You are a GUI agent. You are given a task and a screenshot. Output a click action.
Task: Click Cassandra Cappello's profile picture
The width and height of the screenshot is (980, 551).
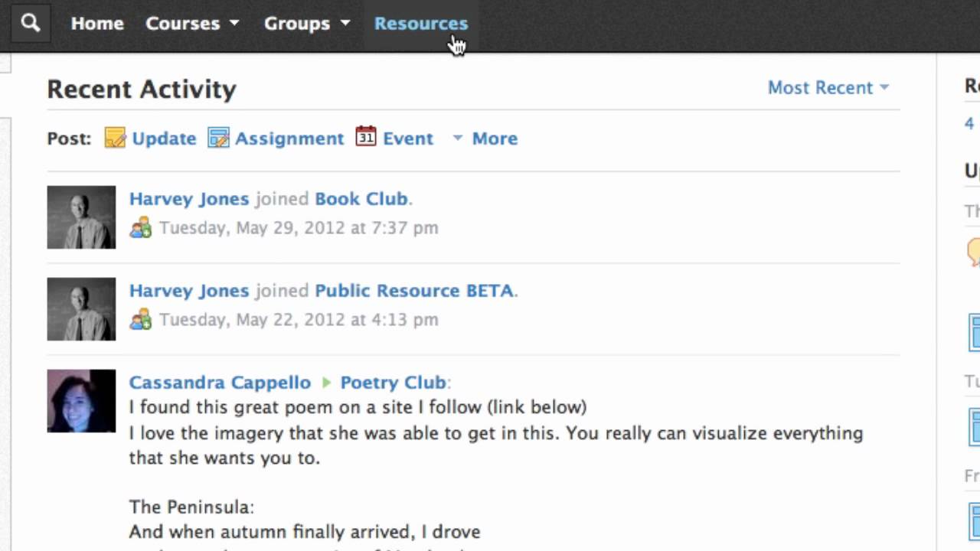[x=81, y=401]
